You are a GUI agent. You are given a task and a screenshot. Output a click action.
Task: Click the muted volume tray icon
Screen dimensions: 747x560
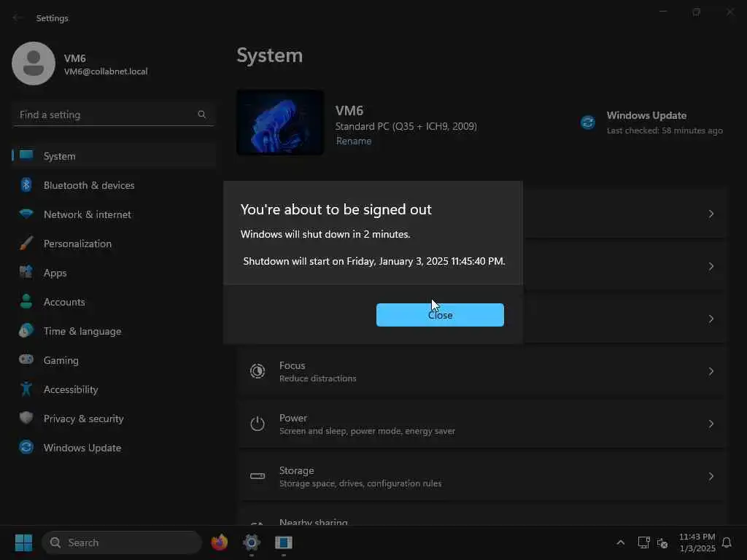[x=662, y=542]
